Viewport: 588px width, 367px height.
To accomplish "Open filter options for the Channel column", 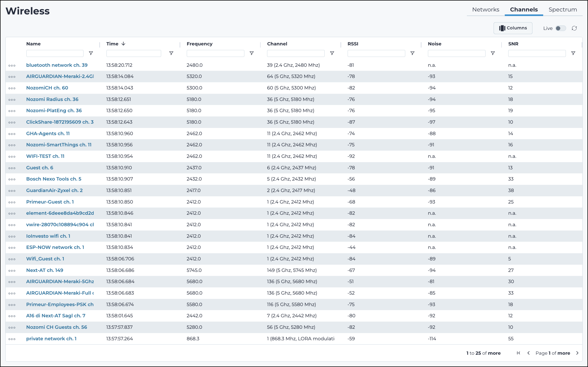I will (x=332, y=53).
